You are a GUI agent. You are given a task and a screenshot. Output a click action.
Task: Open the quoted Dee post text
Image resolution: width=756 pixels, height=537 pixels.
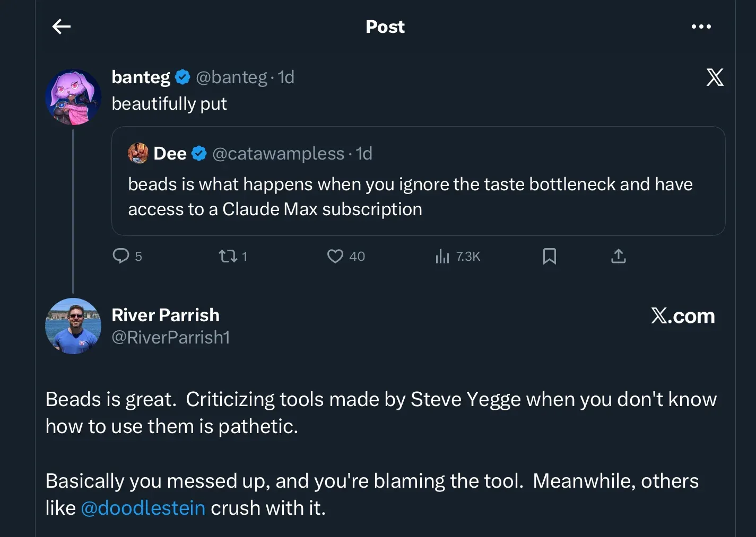410,197
